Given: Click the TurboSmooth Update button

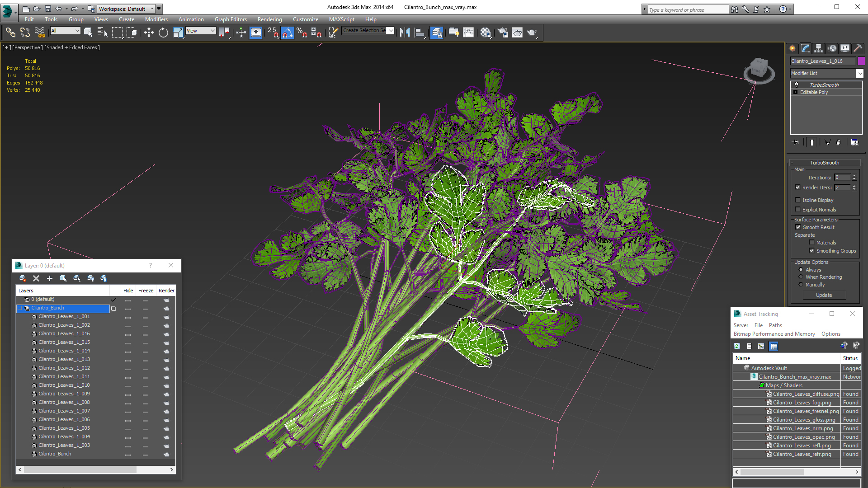Looking at the screenshot, I should [824, 295].
